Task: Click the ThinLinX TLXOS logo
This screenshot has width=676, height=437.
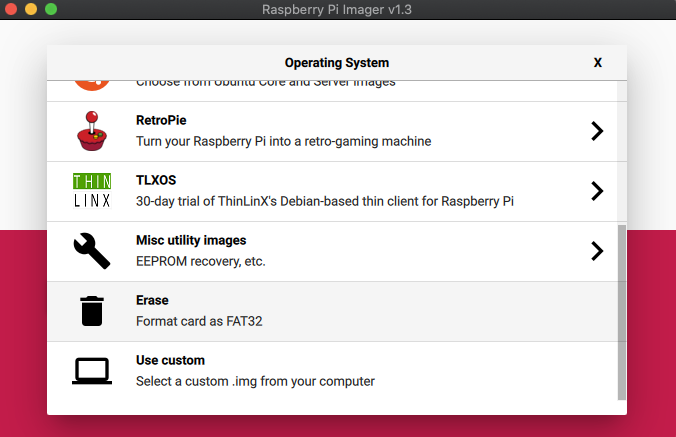Action: point(92,191)
